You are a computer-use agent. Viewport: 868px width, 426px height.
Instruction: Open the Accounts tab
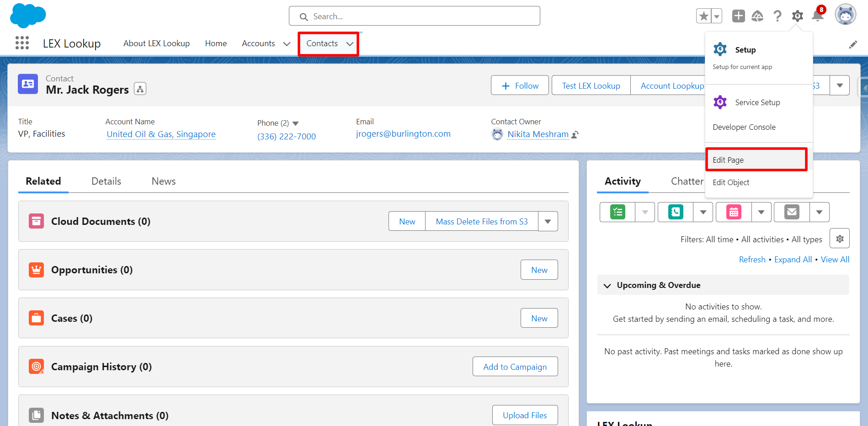(258, 43)
